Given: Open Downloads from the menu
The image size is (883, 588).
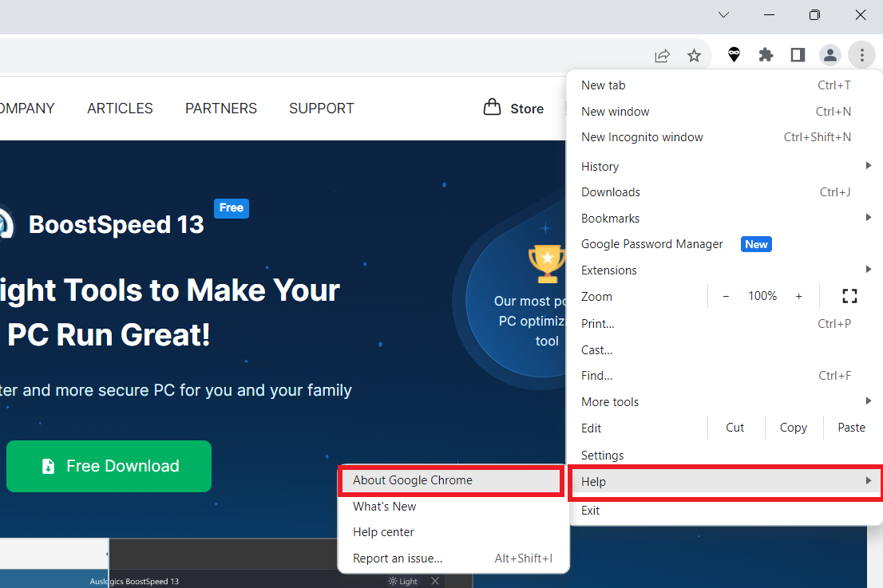Looking at the screenshot, I should 724,191.
